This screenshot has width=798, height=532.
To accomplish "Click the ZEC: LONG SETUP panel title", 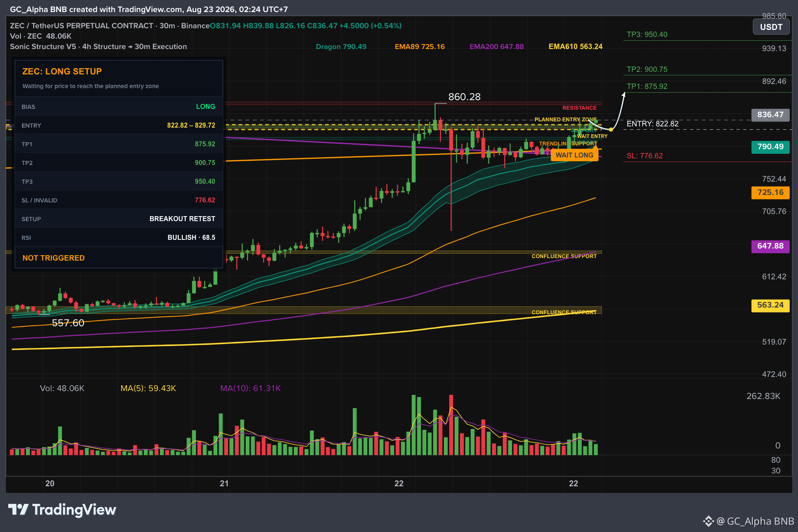I will pos(62,71).
